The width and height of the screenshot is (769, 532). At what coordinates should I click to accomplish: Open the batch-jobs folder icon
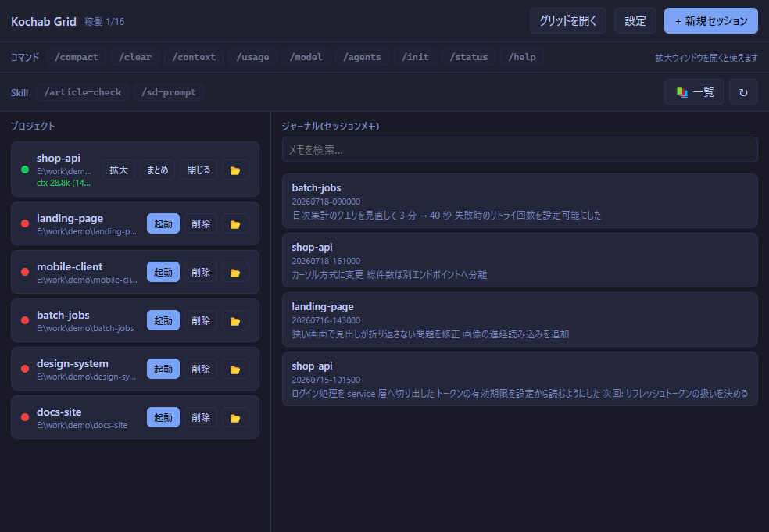coord(235,321)
